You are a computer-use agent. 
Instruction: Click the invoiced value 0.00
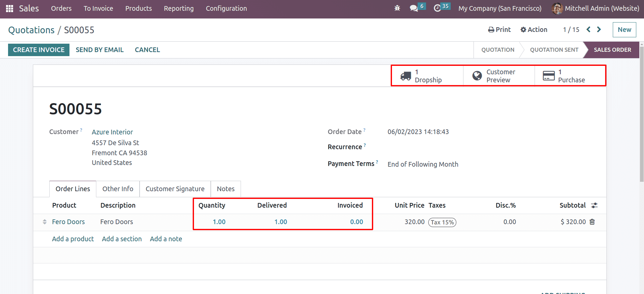[356, 222]
